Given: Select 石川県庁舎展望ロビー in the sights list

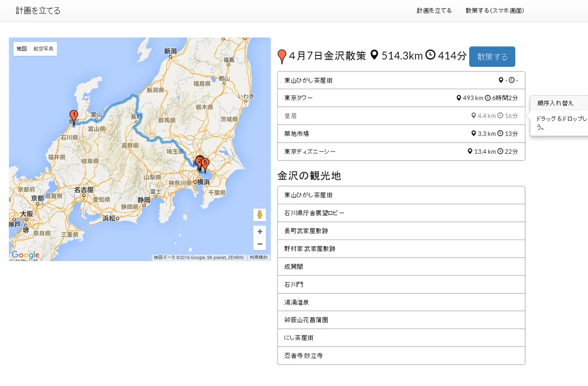Looking at the screenshot, I should tap(401, 213).
